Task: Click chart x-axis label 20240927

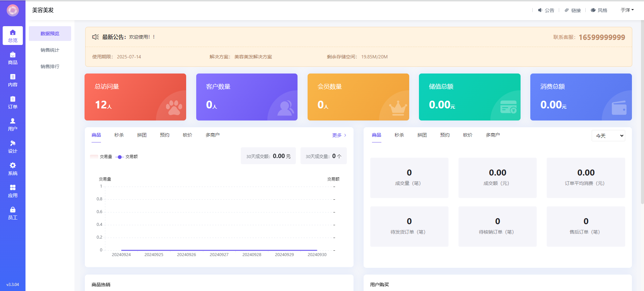Action: coord(219,255)
